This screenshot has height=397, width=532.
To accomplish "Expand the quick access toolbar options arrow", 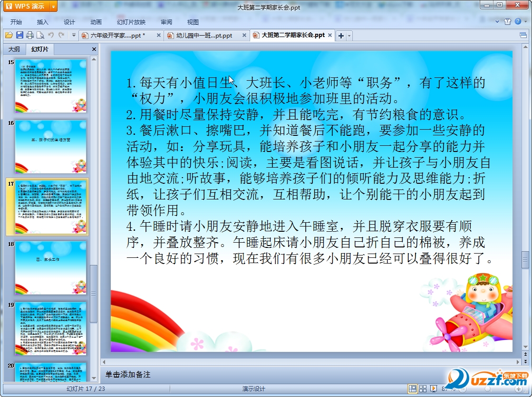I will tap(74, 35).
